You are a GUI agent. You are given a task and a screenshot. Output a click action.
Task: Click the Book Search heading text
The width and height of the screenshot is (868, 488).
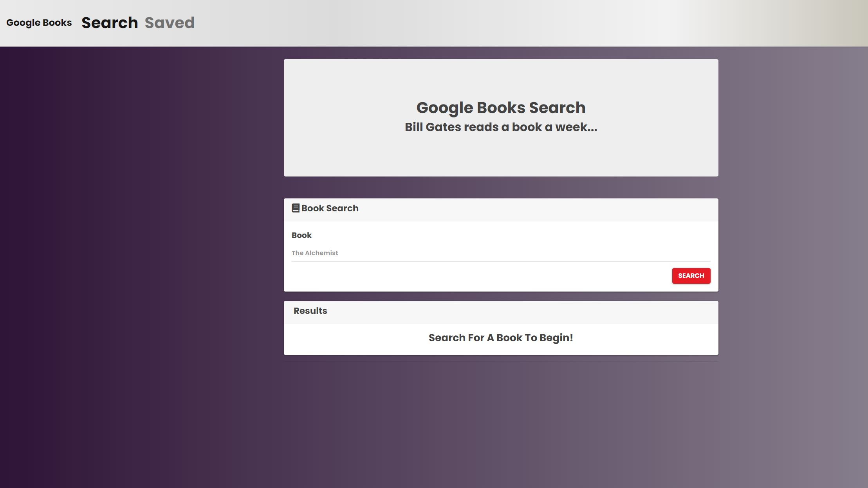click(x=330, y=208)
